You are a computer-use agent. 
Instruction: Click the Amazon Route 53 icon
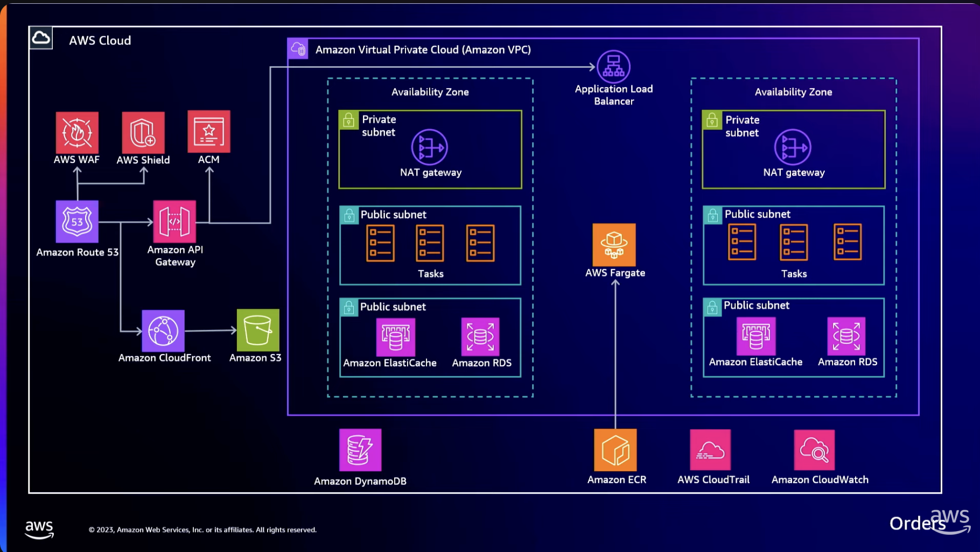tap(77, 222)
